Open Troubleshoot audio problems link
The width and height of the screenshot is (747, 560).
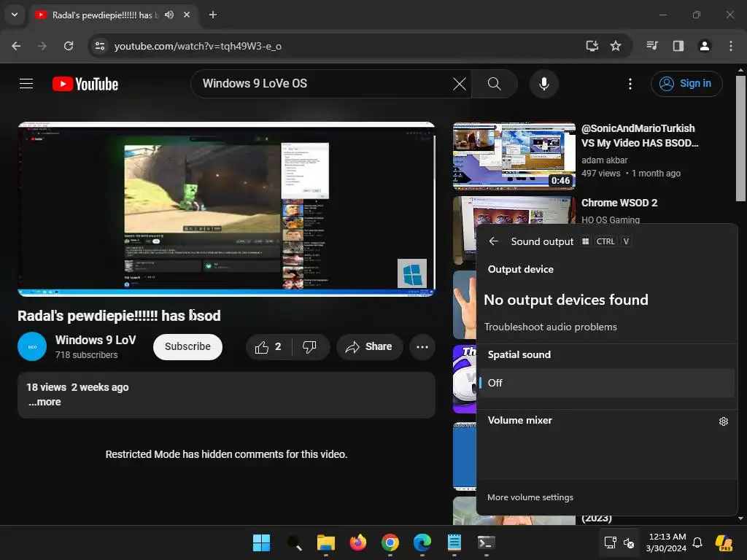tap(550, 327)
